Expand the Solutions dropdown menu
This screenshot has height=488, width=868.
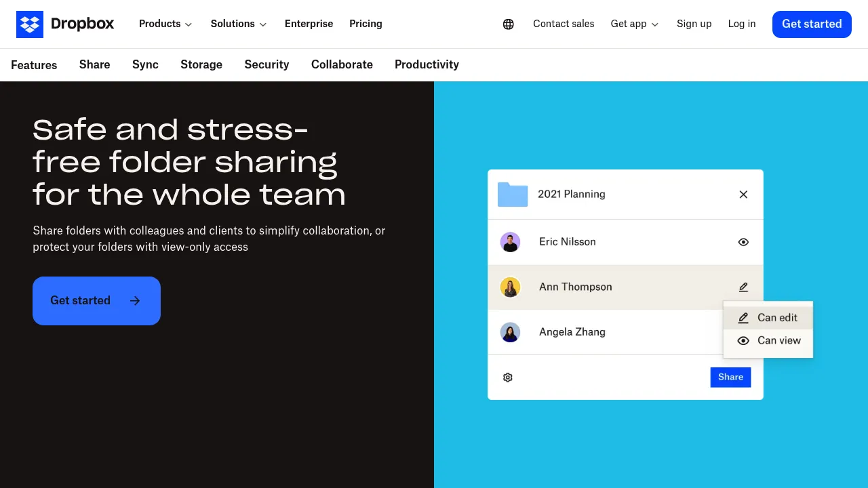coord(239,24)
